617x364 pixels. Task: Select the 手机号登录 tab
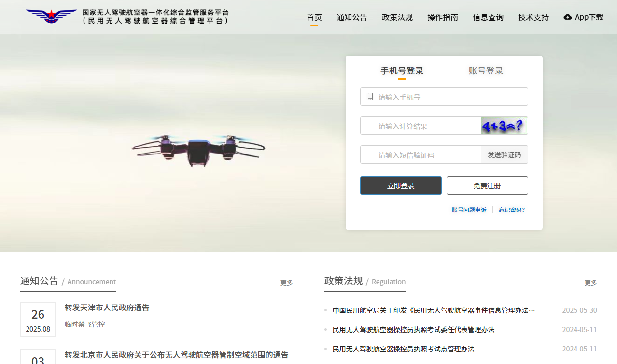coord(402,71)
